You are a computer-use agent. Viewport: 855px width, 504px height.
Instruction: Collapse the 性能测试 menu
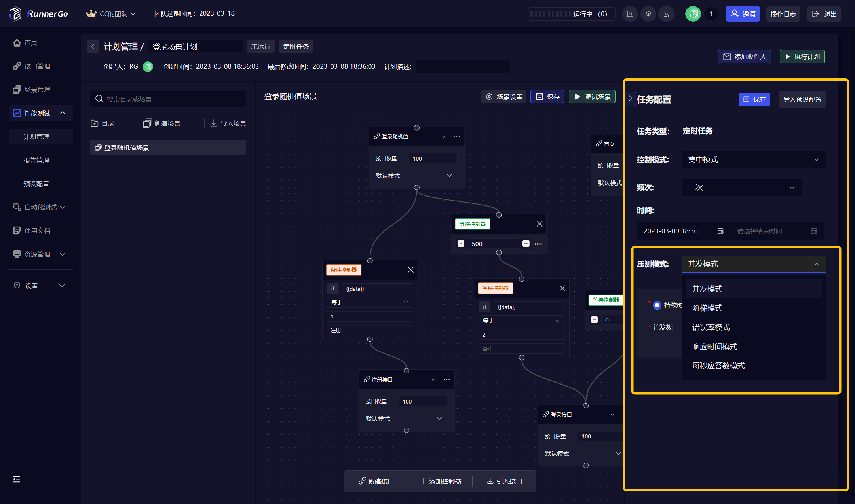[x=63, y=113]
